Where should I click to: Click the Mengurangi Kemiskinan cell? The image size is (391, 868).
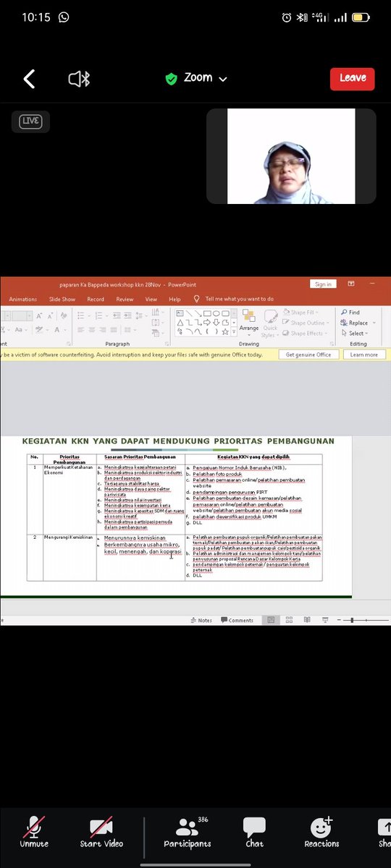pyautogui.click(x=70, y=557)
